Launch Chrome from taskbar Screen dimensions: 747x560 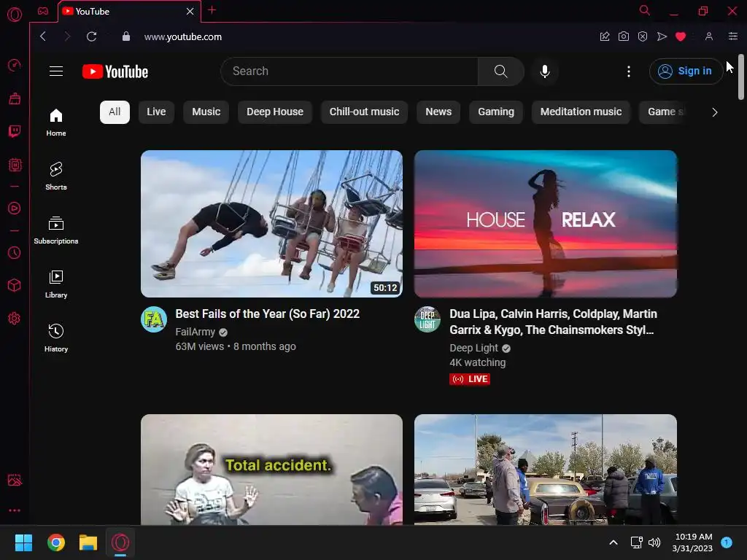pyautogui.click(x=55, y=542)
